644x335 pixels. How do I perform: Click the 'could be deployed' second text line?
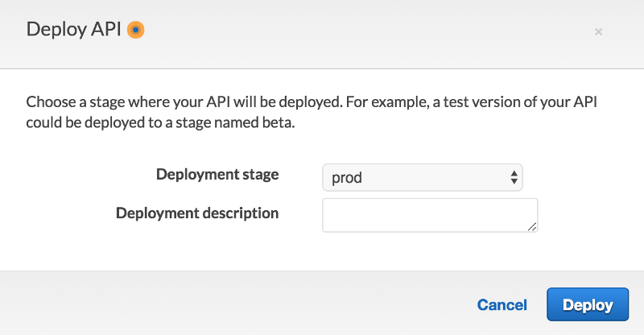(x=160, y=122)
